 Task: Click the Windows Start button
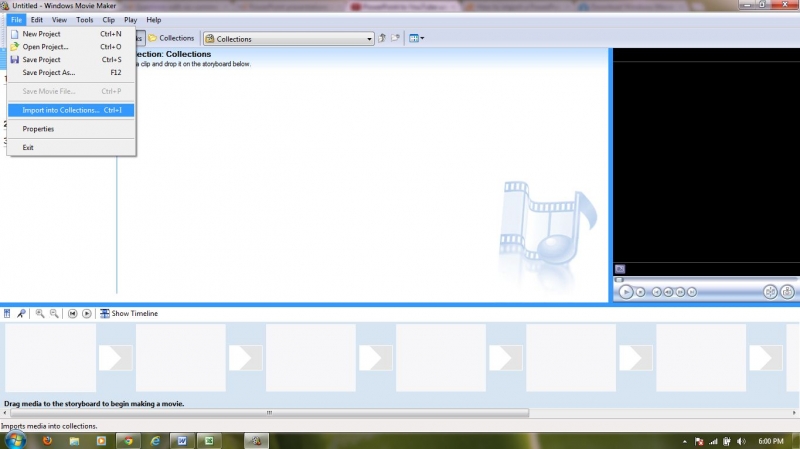(16, 440)
